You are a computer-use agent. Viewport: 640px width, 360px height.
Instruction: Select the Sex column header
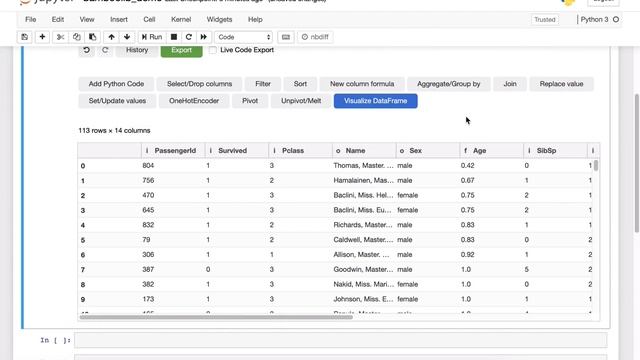[428, 151]
